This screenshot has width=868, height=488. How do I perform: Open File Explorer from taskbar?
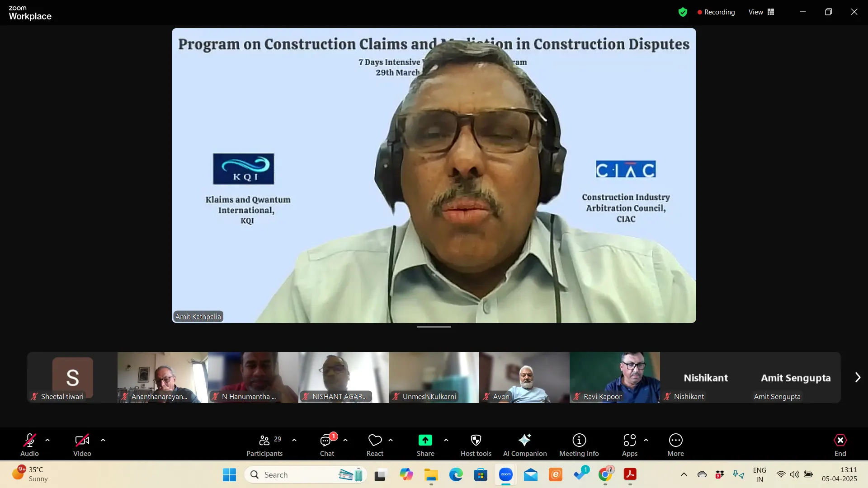click(431, 474)
